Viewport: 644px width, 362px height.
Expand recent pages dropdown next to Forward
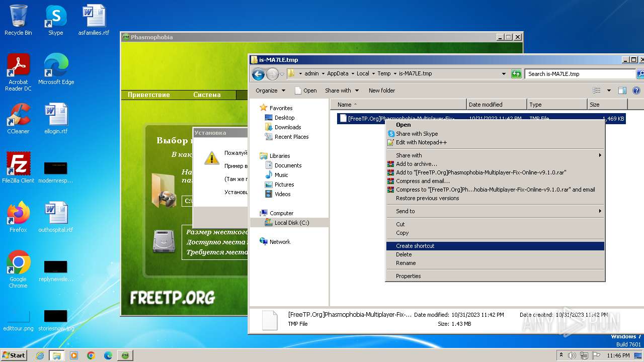tap(282, 74)
